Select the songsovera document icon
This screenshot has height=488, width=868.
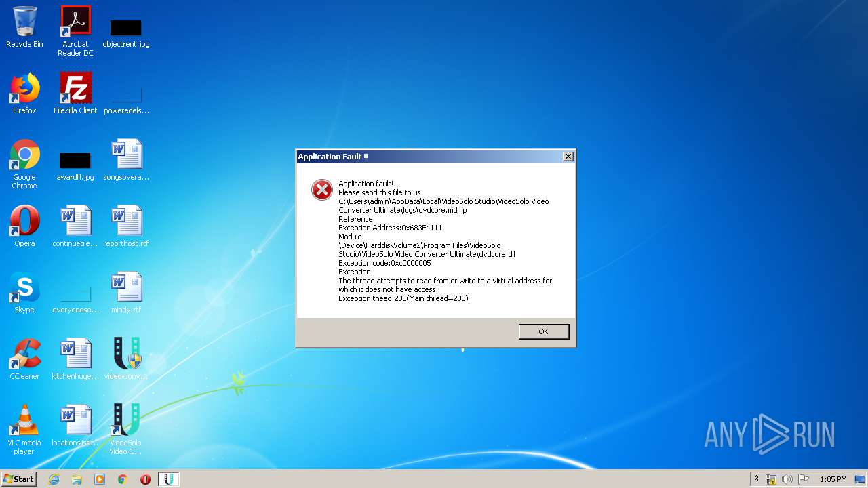pyautogui.click(x=126, y=160)
